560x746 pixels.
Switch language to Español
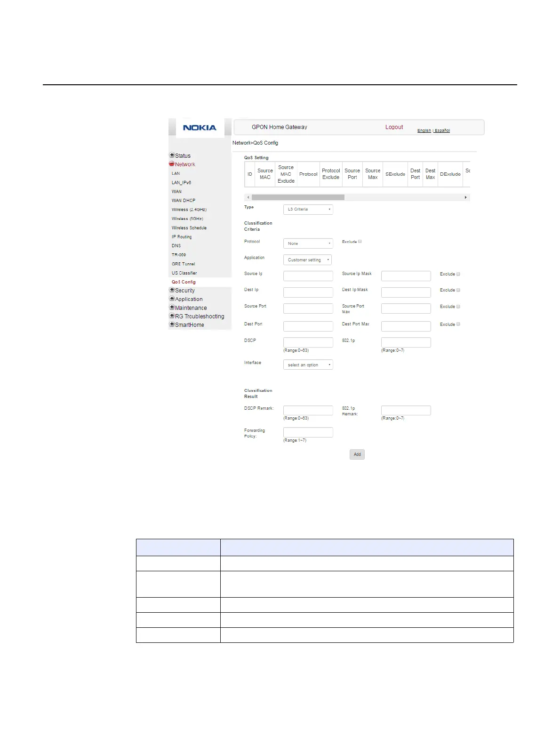442,130
